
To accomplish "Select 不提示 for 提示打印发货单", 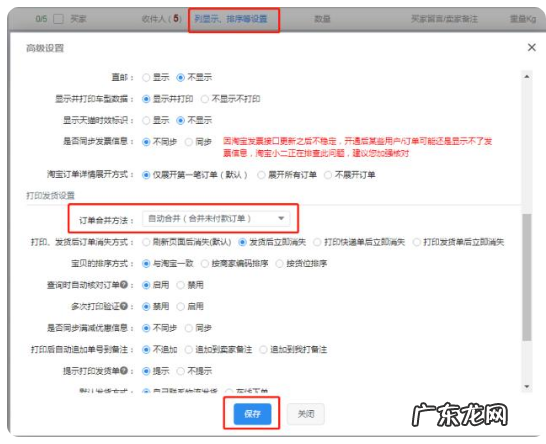I will [180, 371].
